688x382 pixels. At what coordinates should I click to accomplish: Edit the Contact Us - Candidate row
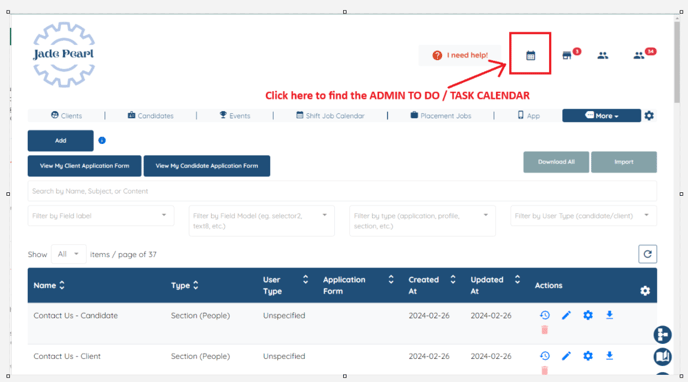tap(566, 315)
